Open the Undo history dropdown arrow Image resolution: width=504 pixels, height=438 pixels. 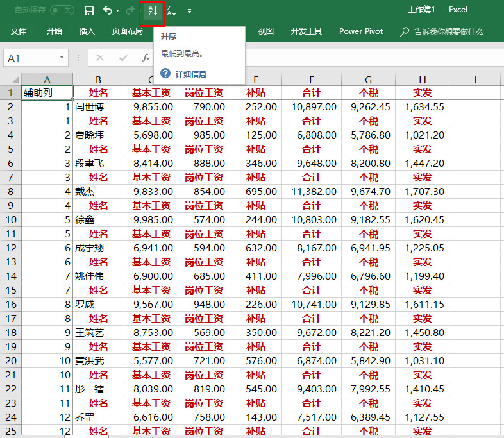click(117, 11)
